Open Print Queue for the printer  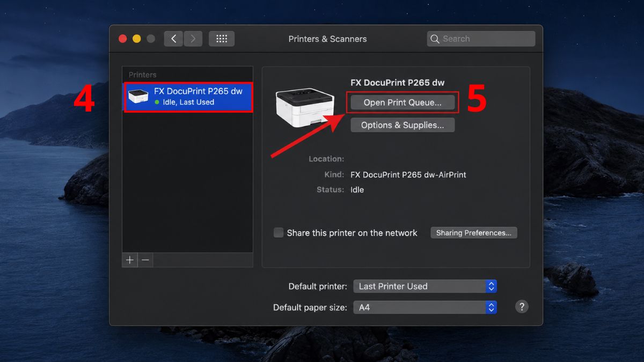[x=402, y=102]
